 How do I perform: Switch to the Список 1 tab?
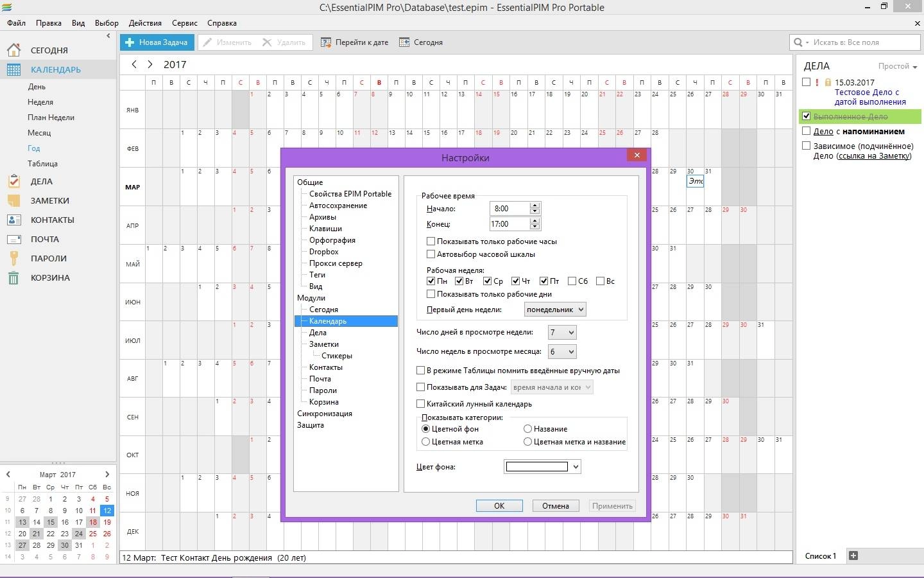(821, 556)
